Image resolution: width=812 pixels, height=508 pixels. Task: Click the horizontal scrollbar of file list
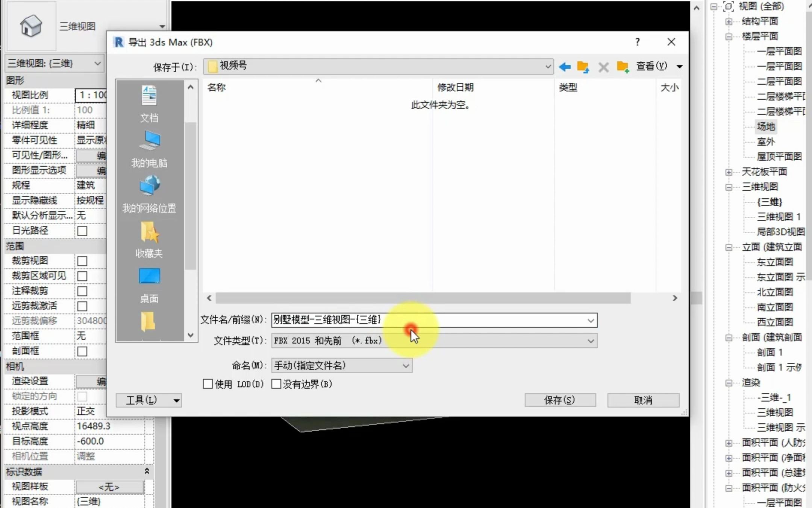coord(423,298)
